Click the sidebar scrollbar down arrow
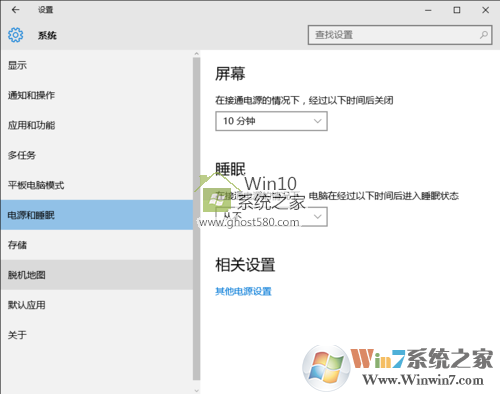 point(196,390)
